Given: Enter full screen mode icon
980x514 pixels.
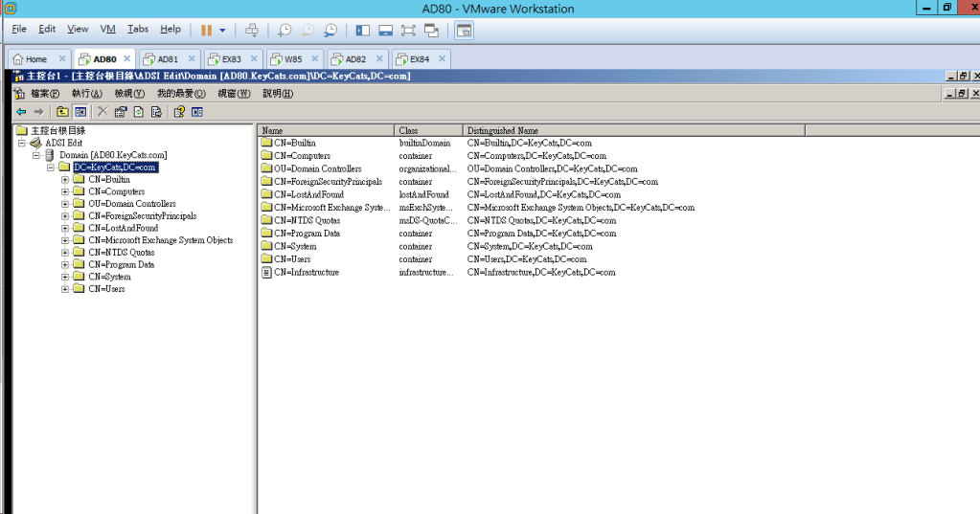Looking at the screenshot, I should tap(408, 30).
